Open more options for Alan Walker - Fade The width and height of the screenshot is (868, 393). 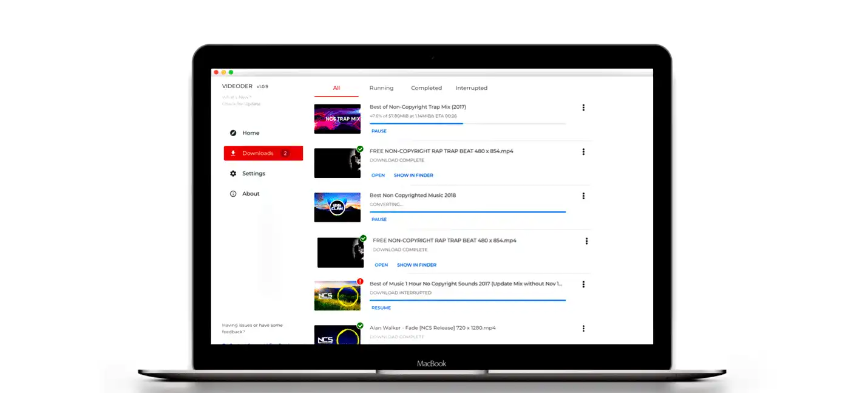coord(583,329)
